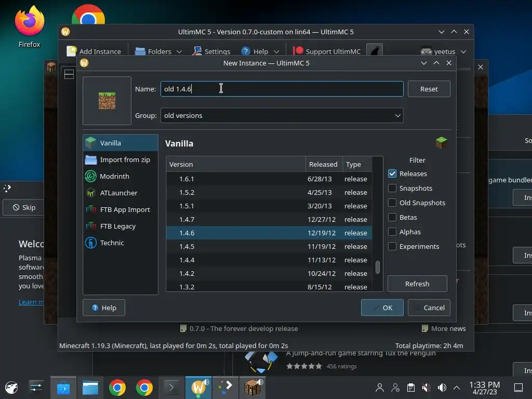Sort by the Released column header
The width and height of the screenshot is (532, 399).
coord(324,164)
